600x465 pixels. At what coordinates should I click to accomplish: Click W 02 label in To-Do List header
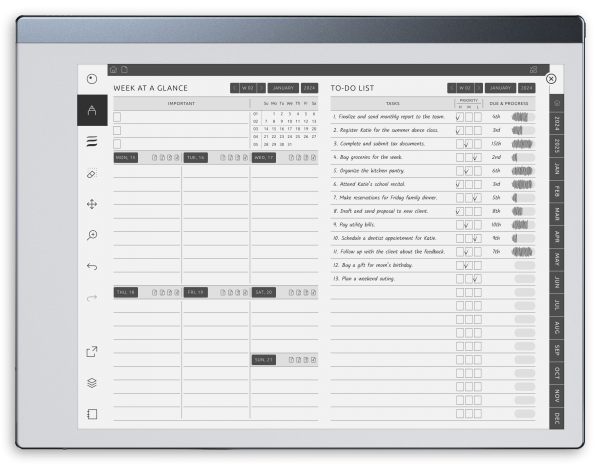[x=465, y=88]
